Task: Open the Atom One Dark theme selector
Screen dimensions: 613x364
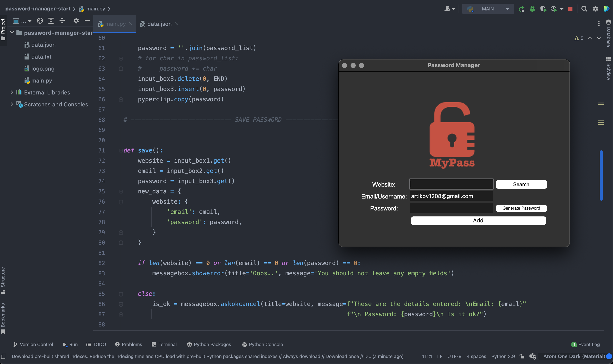Action: coord(574,356)
